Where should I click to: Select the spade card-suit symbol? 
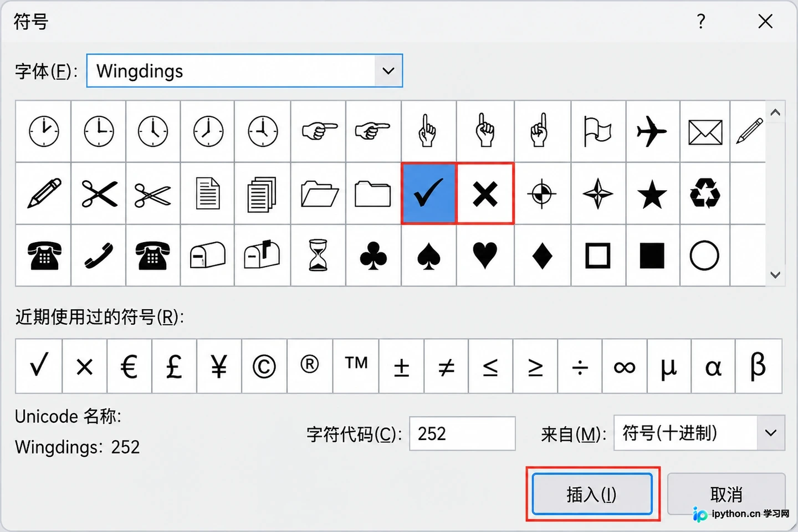tap(428, 255)
